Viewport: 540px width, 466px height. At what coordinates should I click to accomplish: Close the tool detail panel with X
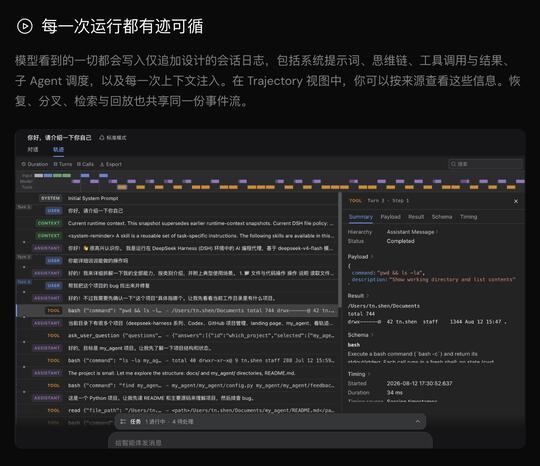click(516, 201)
